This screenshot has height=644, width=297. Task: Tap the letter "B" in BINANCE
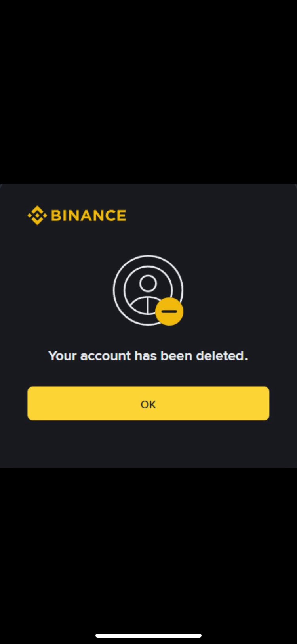[x=56, y=216]
